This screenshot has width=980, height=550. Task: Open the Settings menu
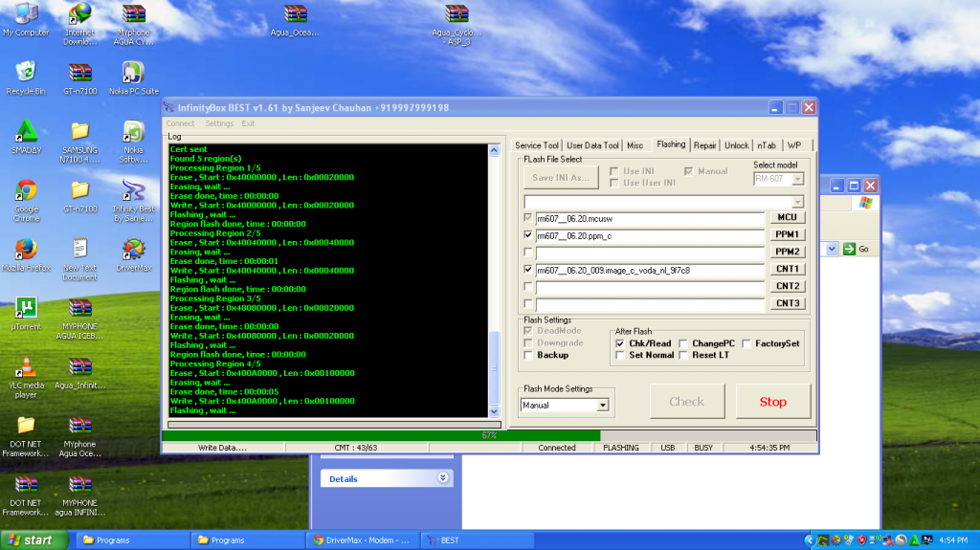[219, 123]
